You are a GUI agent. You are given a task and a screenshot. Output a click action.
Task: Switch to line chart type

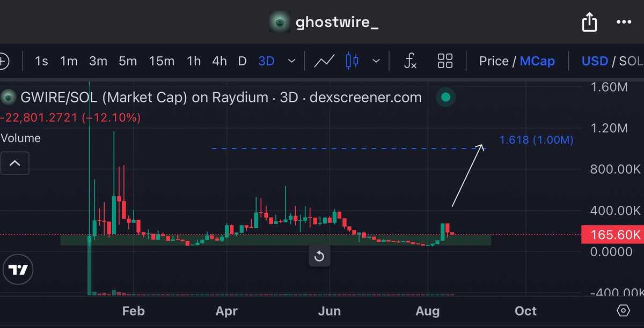point(325,61)
